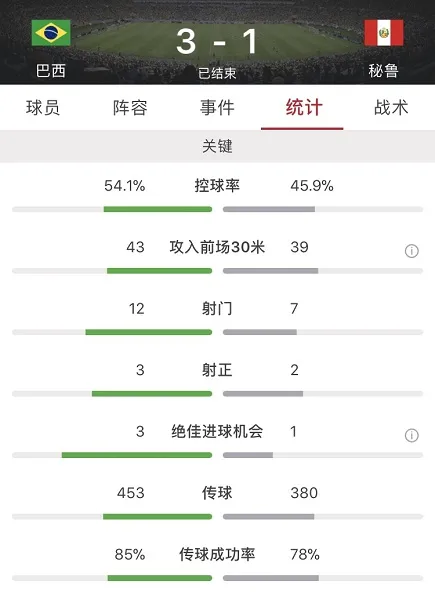Tap the 传球成功率 stat label
Viewport: 435px width, 592px height.
(217, 555)
